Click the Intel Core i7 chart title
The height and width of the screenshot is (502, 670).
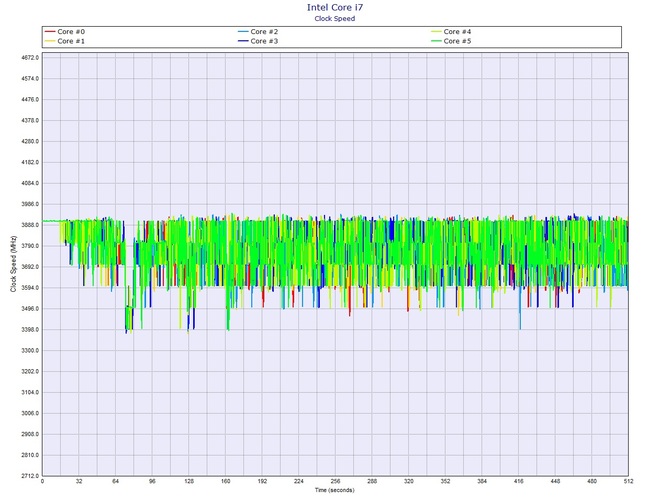click(x=335, y=7)
